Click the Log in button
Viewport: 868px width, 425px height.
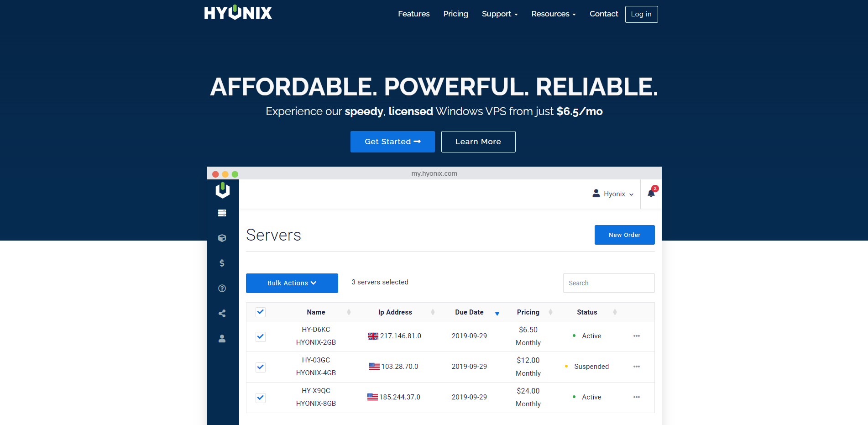pyautogui.click(x=641, y=14)
